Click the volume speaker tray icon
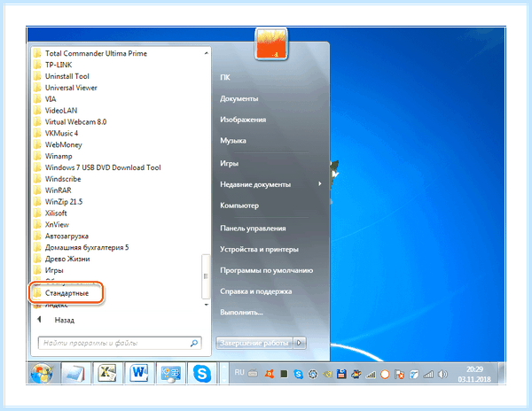 click(442, 375)
